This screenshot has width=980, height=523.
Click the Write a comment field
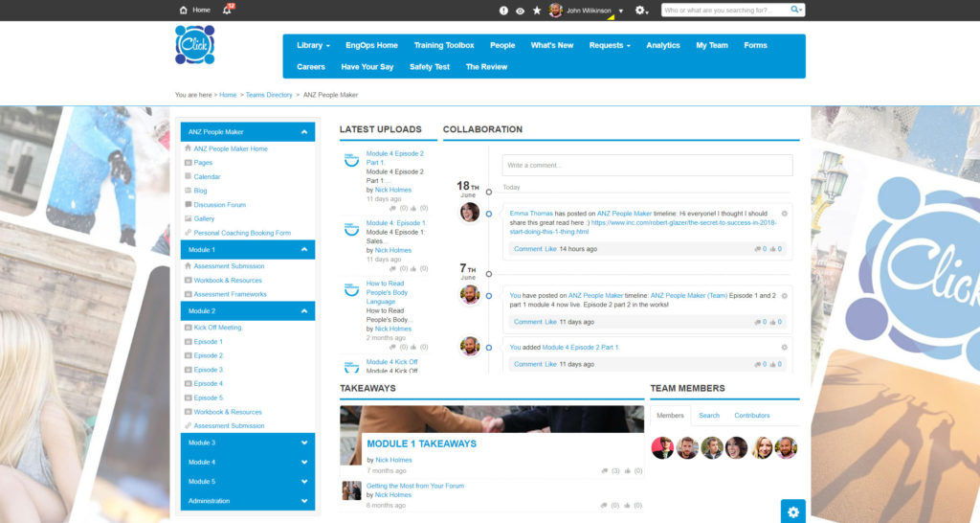647,165
